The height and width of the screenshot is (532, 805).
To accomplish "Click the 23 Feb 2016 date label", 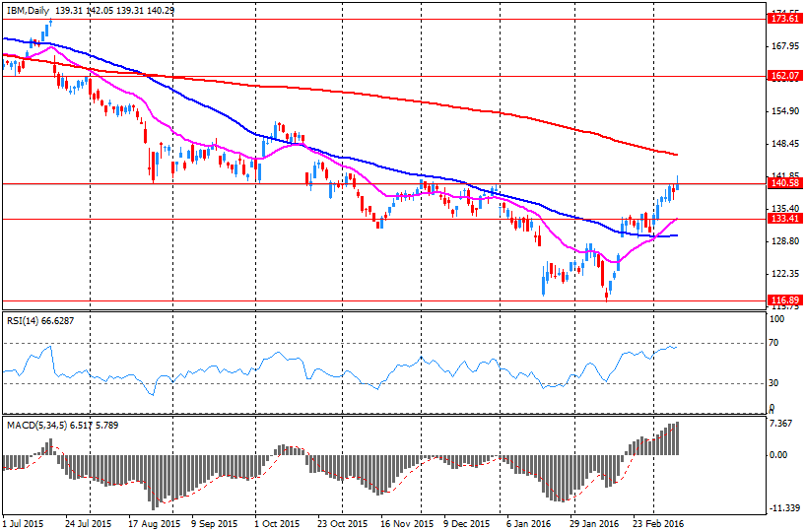I will point(657,524).
